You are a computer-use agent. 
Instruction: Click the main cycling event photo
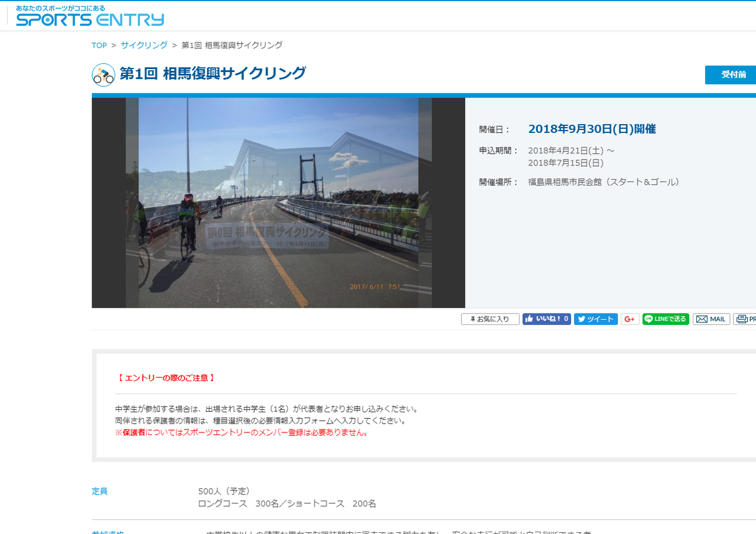click(278, 203)
